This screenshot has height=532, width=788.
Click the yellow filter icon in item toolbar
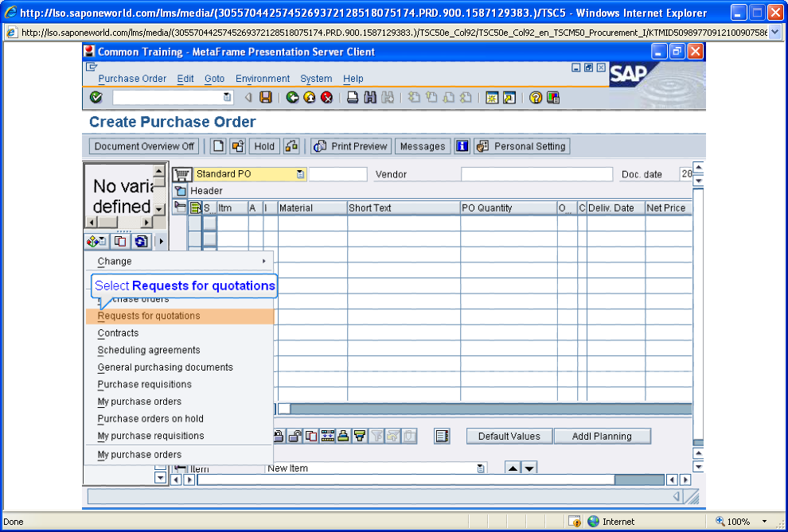pos(359,436)
